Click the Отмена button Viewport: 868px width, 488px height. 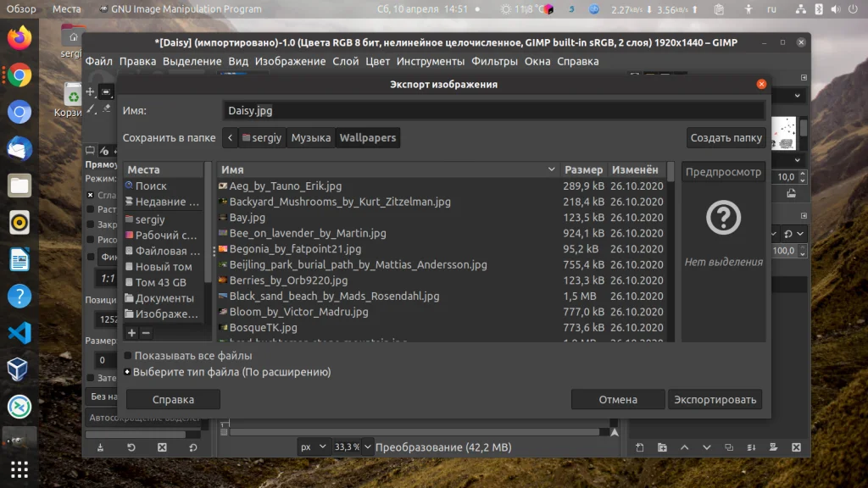(x=617, y=400)
